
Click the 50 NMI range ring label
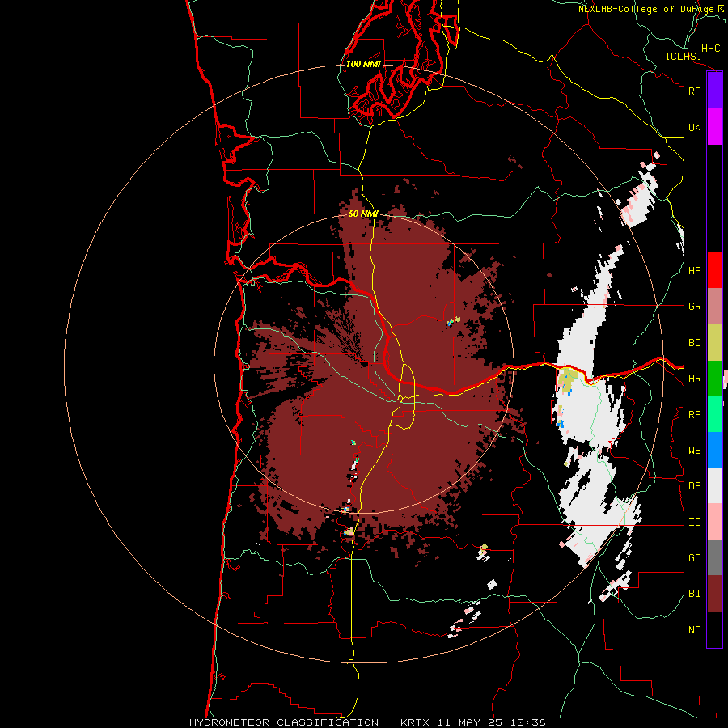pos(363,214)
